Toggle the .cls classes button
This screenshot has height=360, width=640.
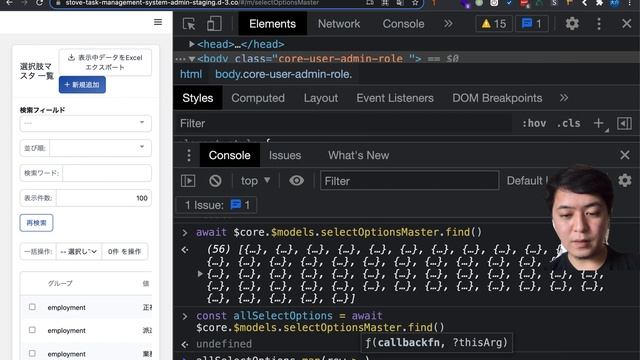coord(569,123)
